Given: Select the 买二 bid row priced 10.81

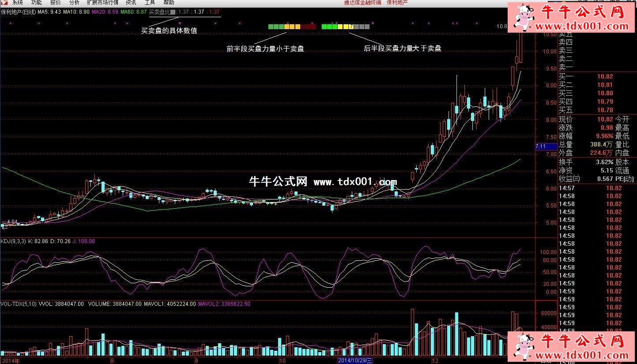Looking at the screenshot, I should click(x=586, y=85).
